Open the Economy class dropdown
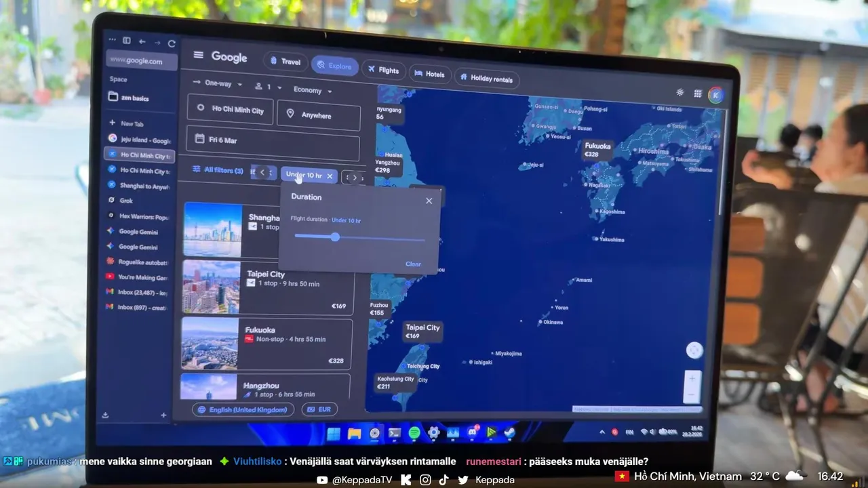The width and height of the screenshot is (868, 488). point(313,90)
